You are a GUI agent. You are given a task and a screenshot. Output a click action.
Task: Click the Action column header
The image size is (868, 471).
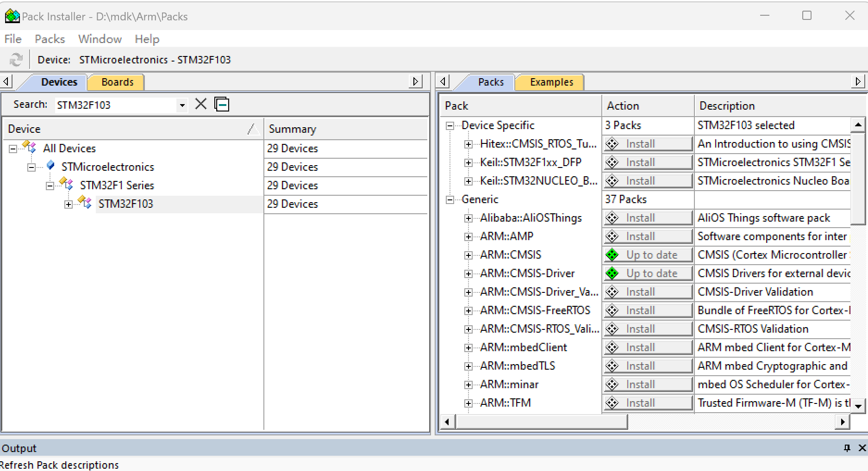point(648,106)
